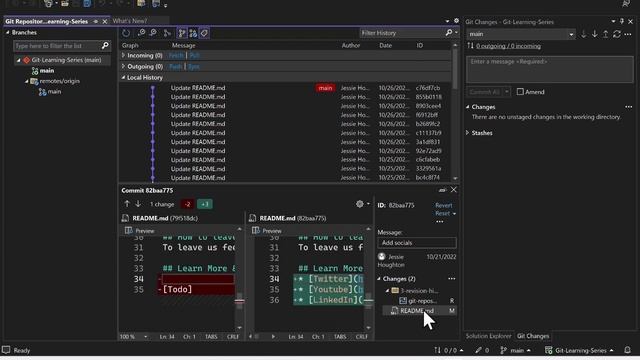Open the notifications bell in status bar
The width and height of the screenshot is (640, 360).
pyautogui.click(x=627, y=350)
